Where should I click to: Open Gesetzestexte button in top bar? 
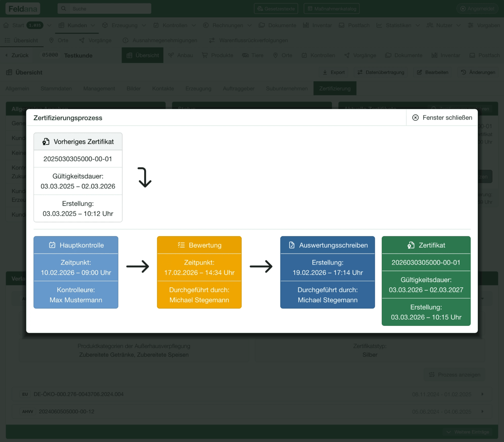(x=276, y=9)
